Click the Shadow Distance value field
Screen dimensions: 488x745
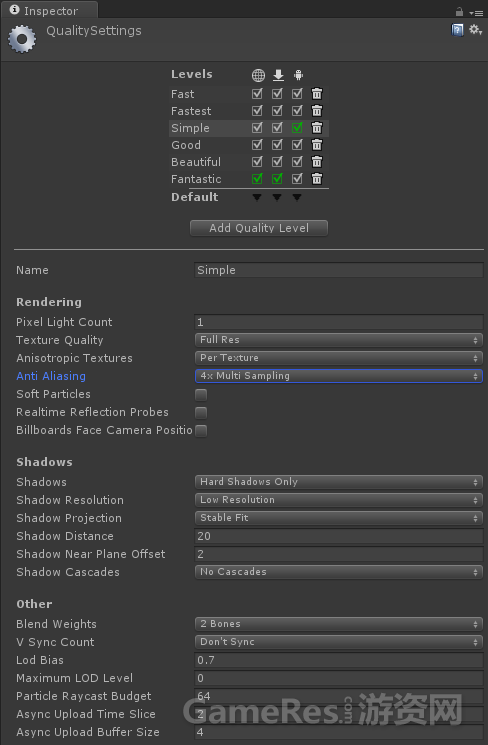coord(339,536)
